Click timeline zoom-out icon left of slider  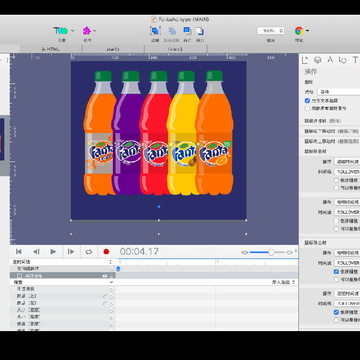pos(245,253)
